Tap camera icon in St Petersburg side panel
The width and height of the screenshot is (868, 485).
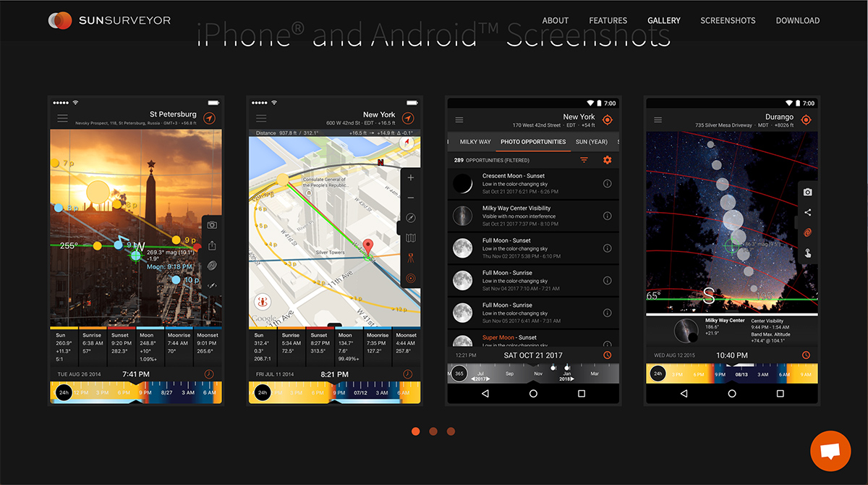pyautogui.click(x=212, y=225)
